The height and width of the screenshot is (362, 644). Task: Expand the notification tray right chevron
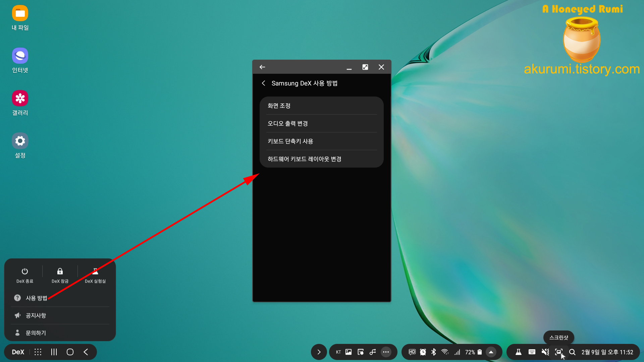click(319, 352)
